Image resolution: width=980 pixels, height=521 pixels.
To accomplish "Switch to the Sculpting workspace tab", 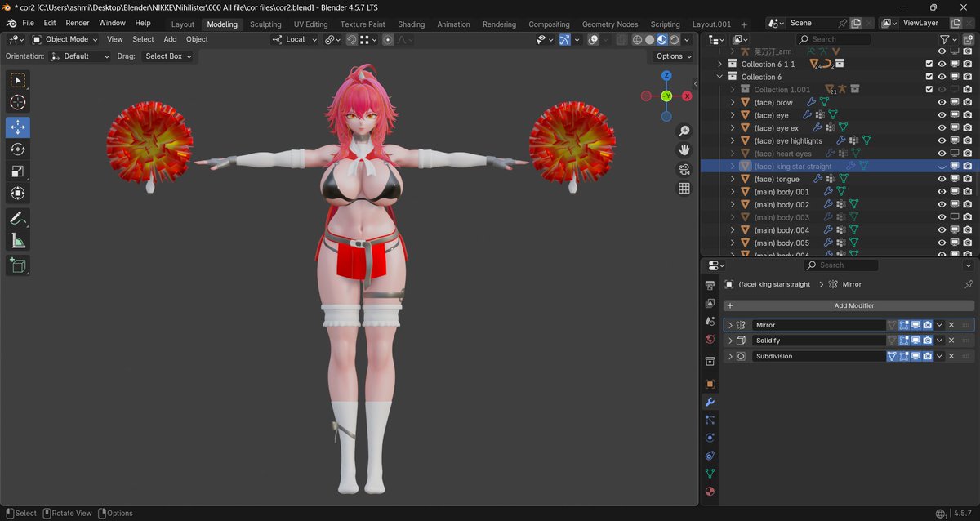I will point(265,24).
